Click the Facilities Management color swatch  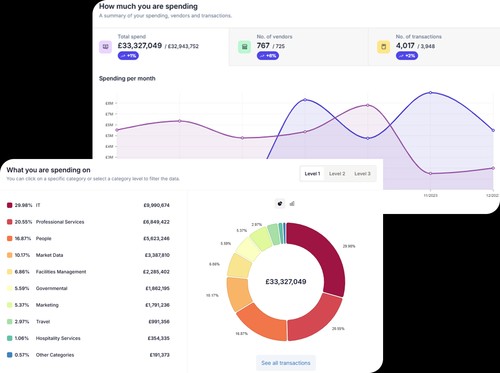(x=9, y=272)
